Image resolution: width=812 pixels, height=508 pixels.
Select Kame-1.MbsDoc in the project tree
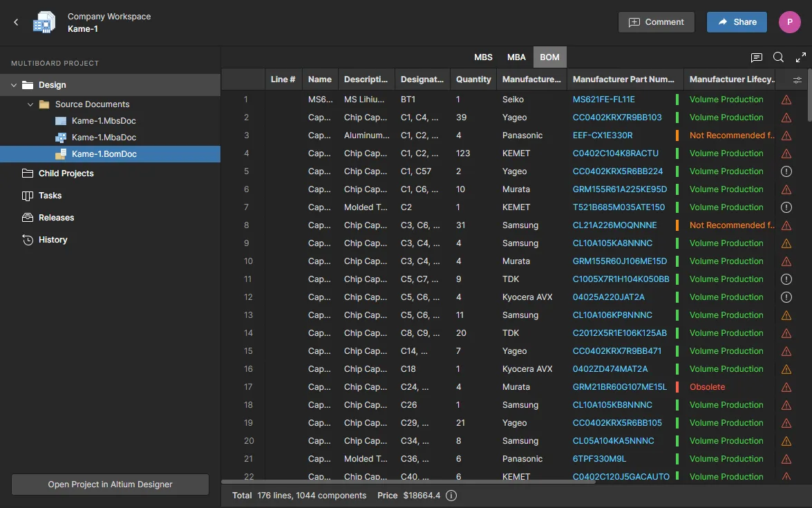(x=104, y=121)
